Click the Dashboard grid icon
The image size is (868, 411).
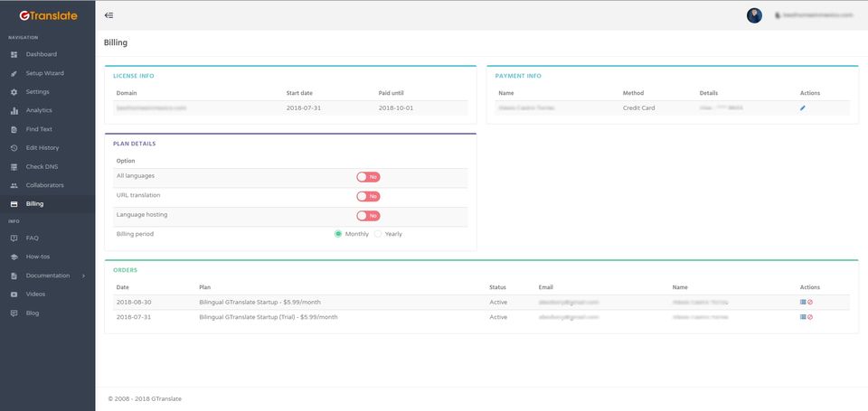(14, 55)
